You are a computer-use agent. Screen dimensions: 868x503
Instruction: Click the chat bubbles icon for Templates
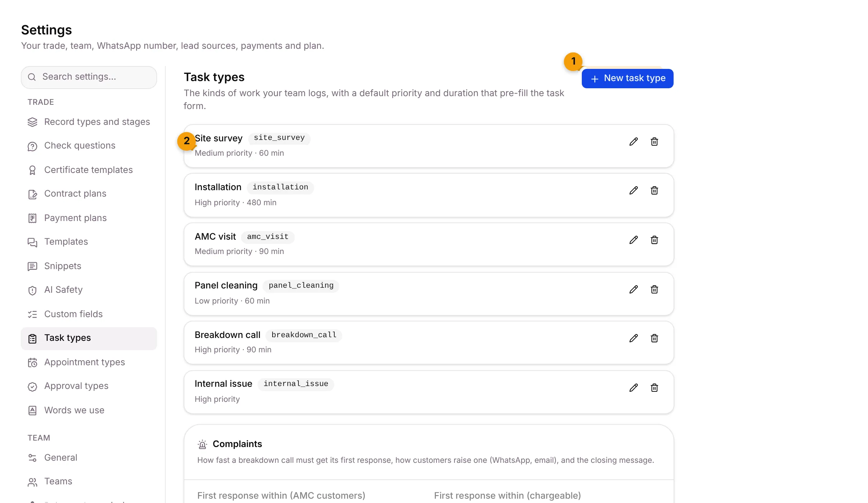(32, 243)
